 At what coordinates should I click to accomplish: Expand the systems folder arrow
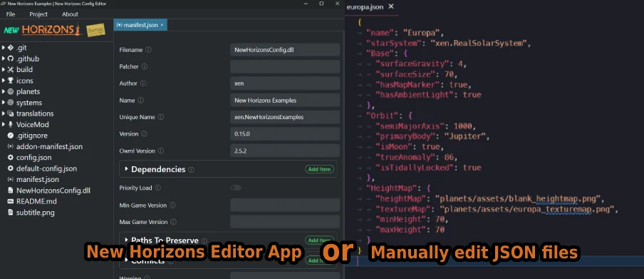pyautogui.click(x=4, y=103)
